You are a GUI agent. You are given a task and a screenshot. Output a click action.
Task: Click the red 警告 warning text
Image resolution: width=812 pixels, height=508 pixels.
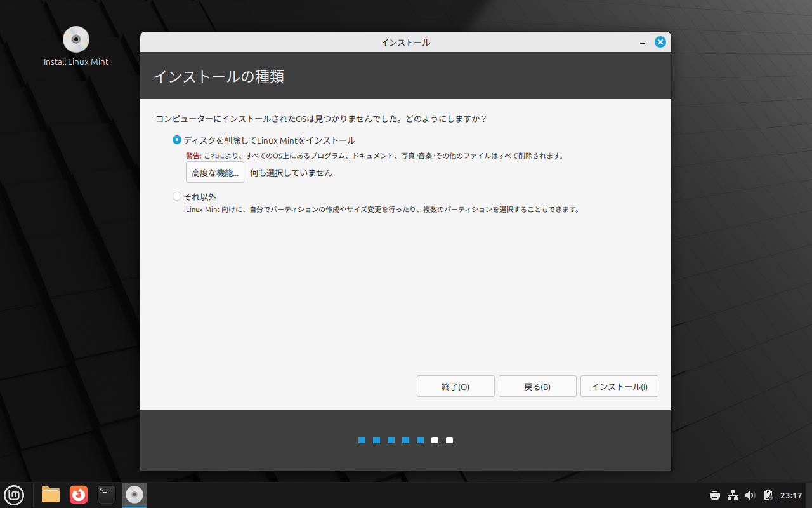pos(193,156)
